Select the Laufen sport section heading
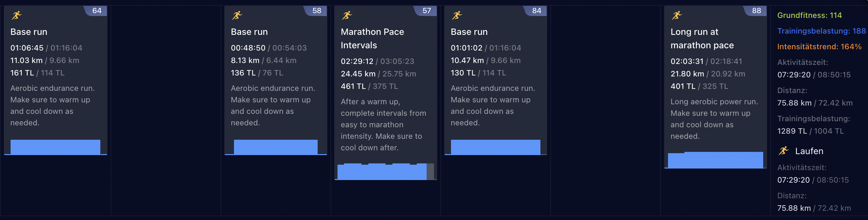 [809, 151]
